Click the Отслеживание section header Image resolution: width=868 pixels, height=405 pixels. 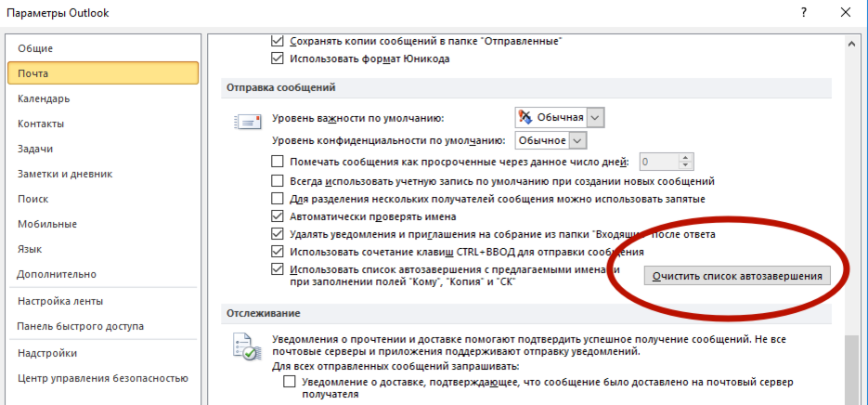click(x=263, y=314)
